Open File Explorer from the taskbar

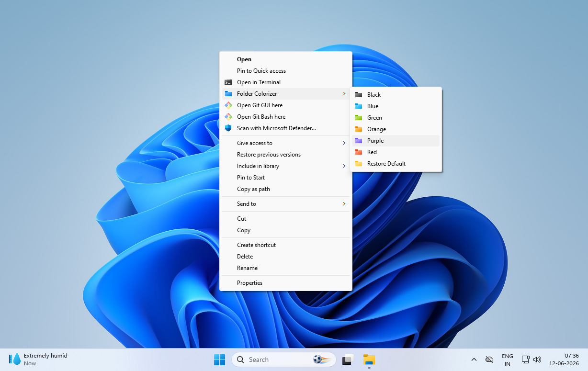click(x=369, y=360)
